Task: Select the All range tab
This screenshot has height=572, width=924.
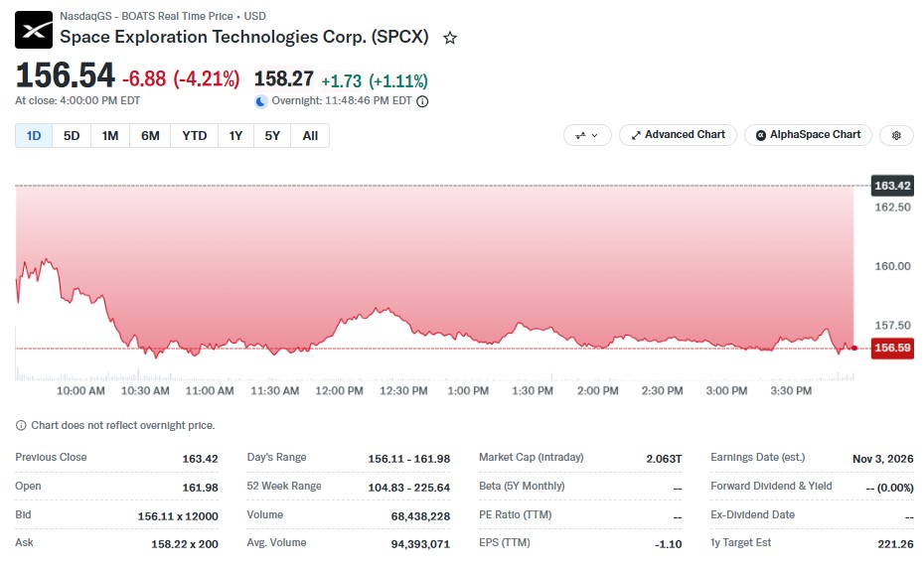Action: pyautogui.click(x=310, y=136)
